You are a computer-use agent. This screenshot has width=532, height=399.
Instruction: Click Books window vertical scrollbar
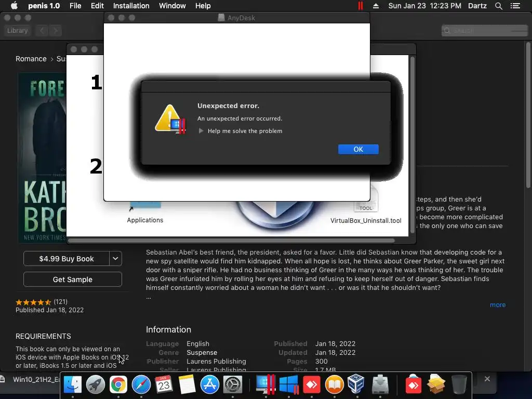[x=528, y=115]
